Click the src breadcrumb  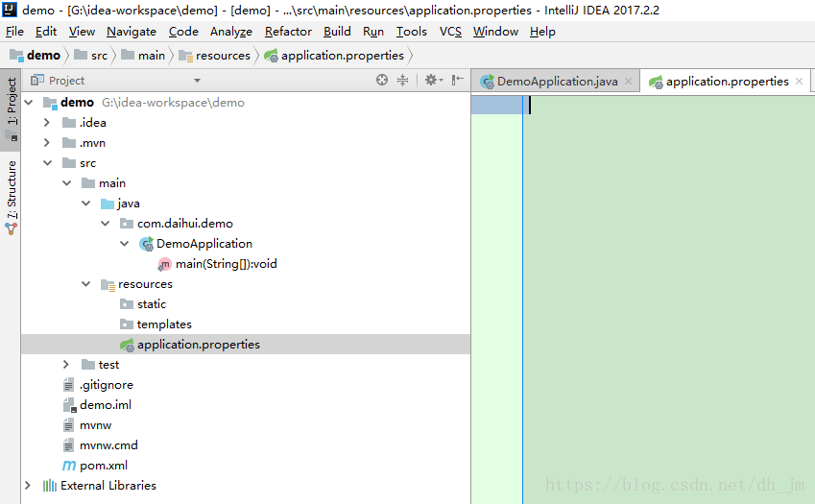(x=91, y=55)
